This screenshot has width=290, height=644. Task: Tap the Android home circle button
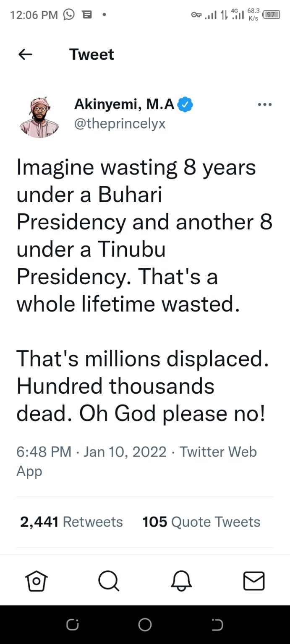tap(145, 625)
